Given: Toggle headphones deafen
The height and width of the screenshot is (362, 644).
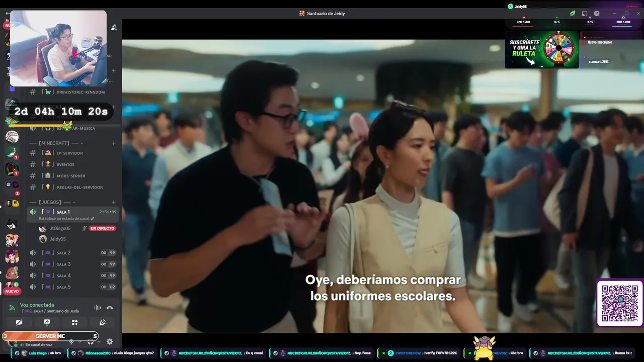Looking at the screenshot, I should coord(91,342).
